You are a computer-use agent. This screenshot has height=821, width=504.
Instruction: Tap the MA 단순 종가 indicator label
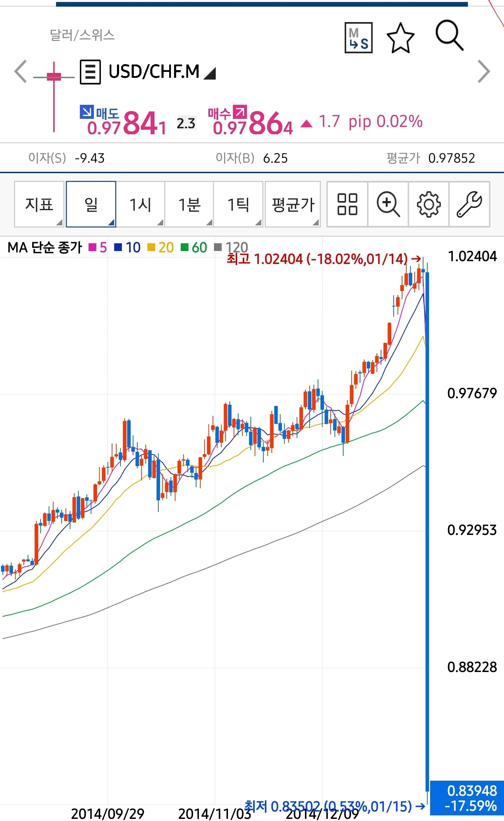45,247
